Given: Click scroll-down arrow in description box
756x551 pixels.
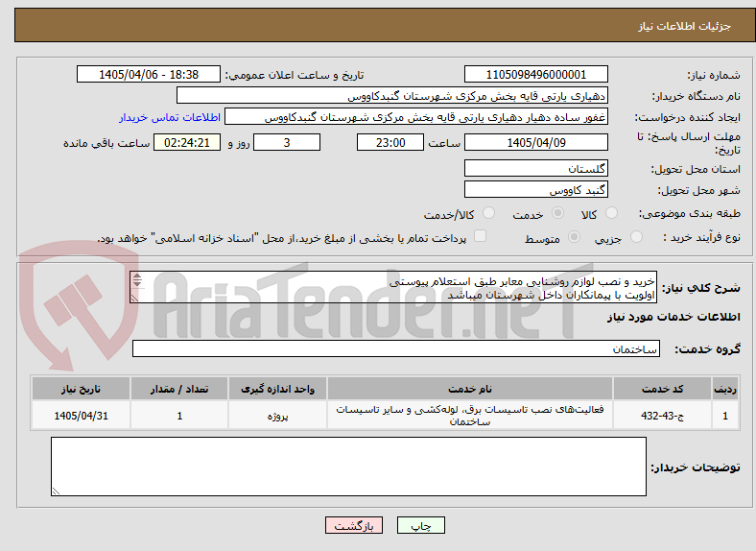Looking at the screenshot, I should pos(137,283).
